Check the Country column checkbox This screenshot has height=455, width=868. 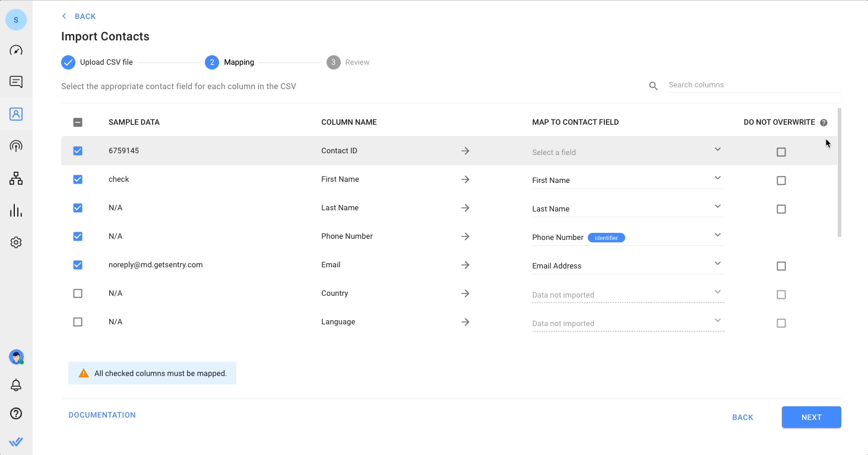click(x=78, y=293)
